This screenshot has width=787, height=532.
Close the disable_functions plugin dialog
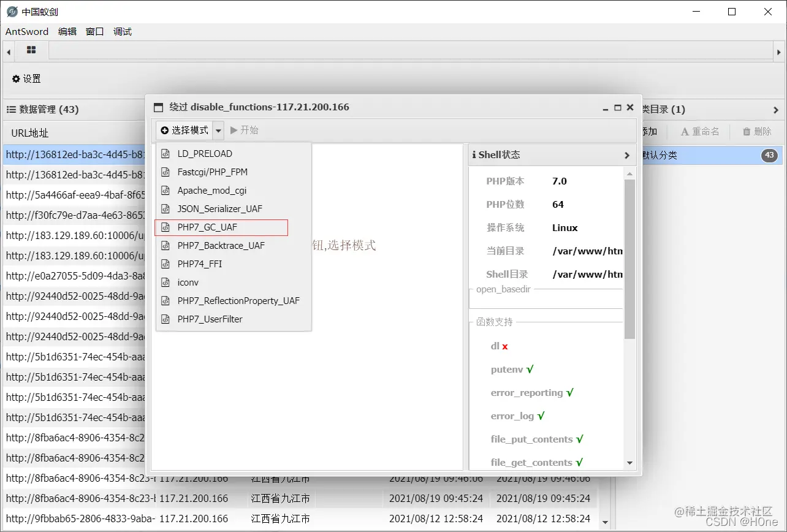click(x=630, y=107)
